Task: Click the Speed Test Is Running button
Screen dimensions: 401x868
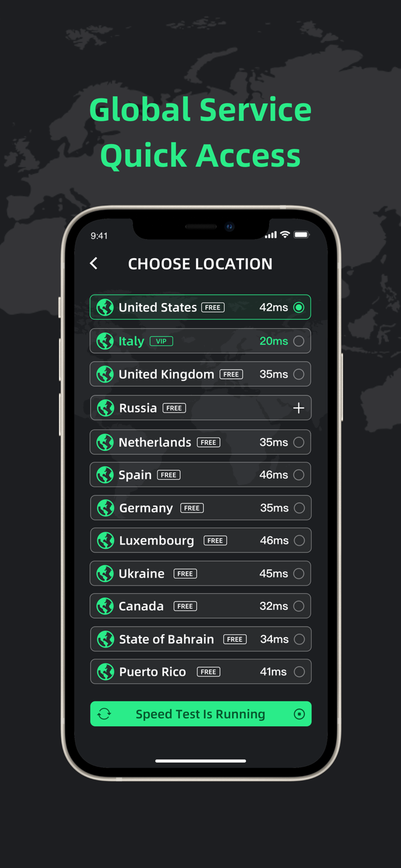Action: [200, 713]
